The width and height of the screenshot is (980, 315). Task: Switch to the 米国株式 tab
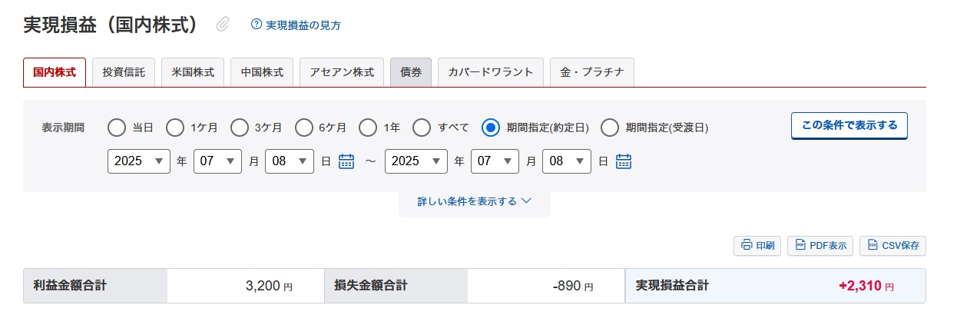pyautogui.click(x=193, y=72)
